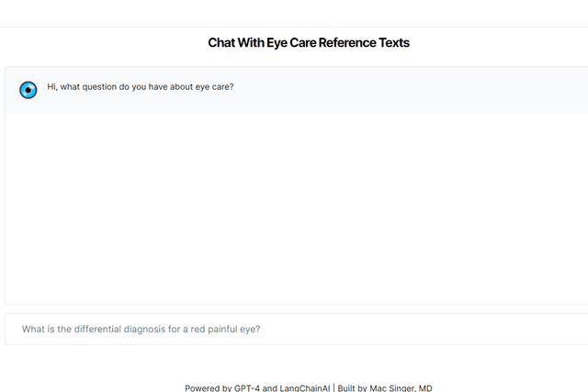Click the grey bubble right of the greeting
Image resolution: width=588 pixels, height=392 pixels.
[x=413, y=89]
